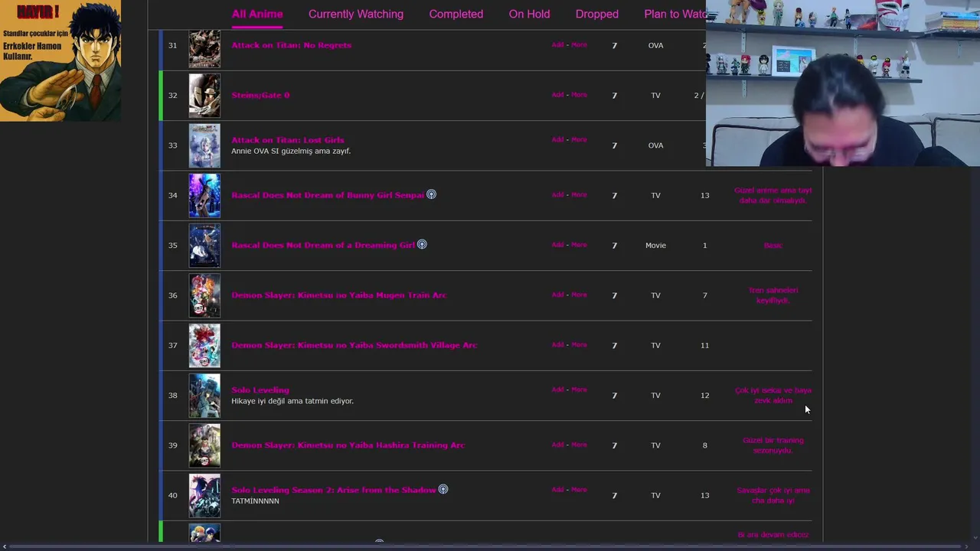Image resolution: width=980 pixels, height=551 pixels.
Task: Expand More for Attack on Titan: Lost Girls
Action: click(579, 140)
